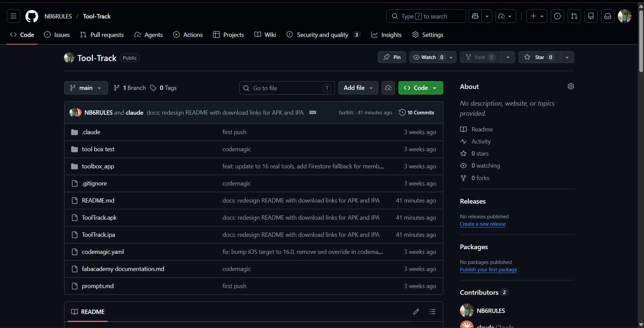Click the Copilot cloud button beside Add file

click(388, 88)
